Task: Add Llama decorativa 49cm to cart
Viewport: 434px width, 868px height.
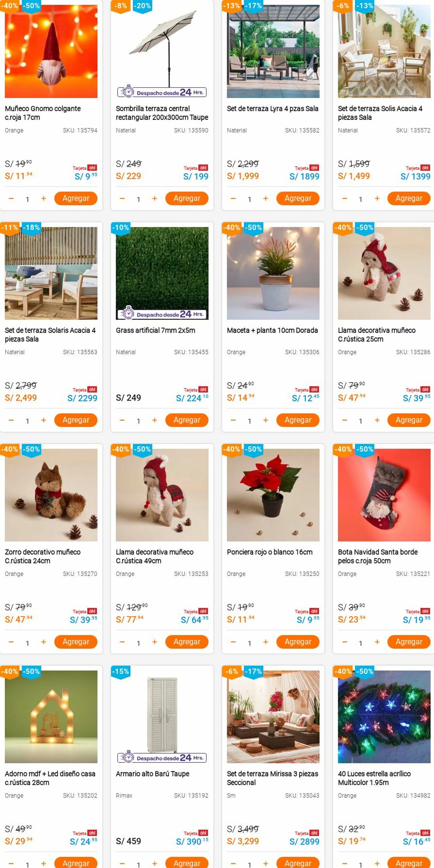Action: coord(187,642)
